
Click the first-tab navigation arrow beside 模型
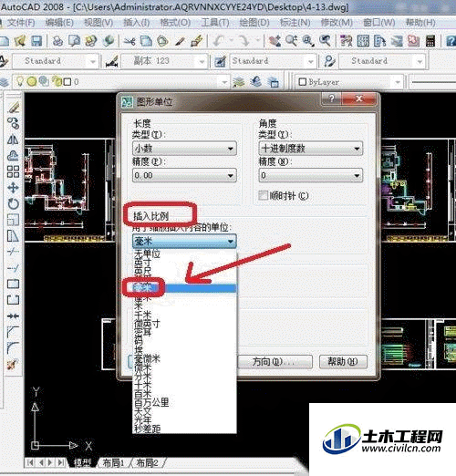pyautogui.click(x=30, y=462)
